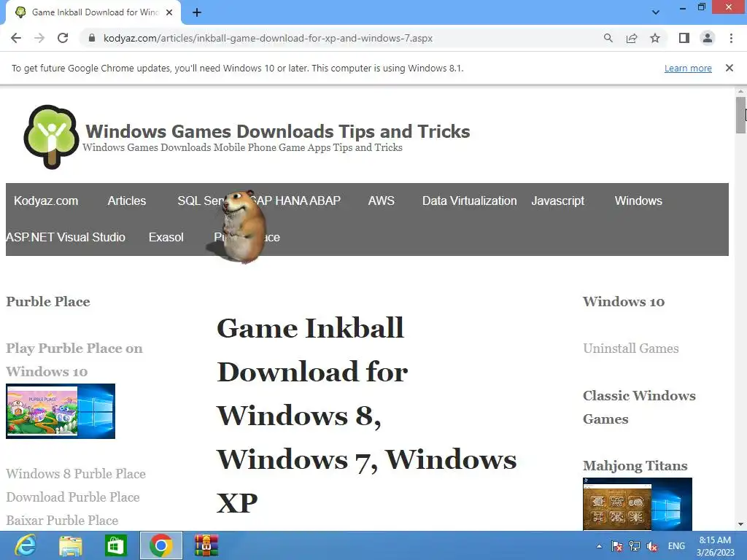747x560 pixels.
Task: Open the Data Virtualization menu item
Action: click(x=469, y=201)
